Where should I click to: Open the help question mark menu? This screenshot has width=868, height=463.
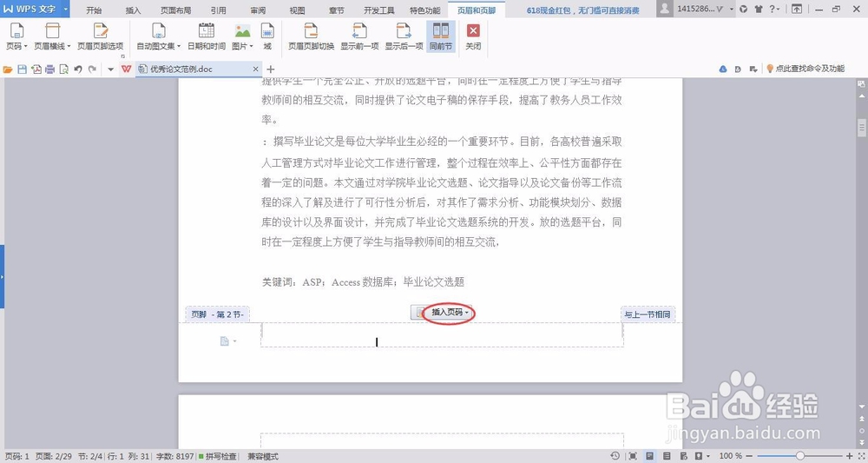coord(774,9)
